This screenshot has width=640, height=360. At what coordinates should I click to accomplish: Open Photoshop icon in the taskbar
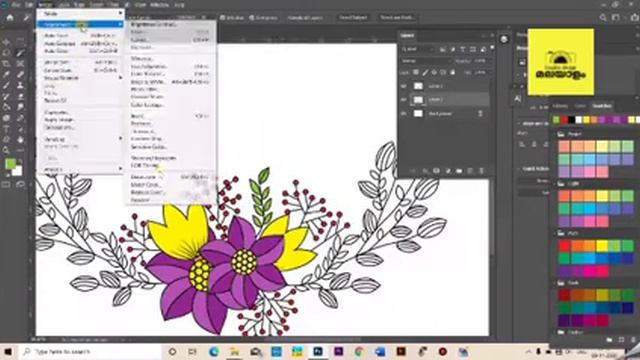coord(318,351)
